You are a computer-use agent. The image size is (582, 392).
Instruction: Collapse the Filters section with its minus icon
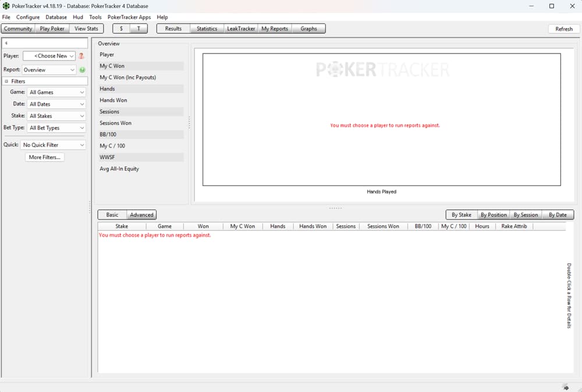6,81
